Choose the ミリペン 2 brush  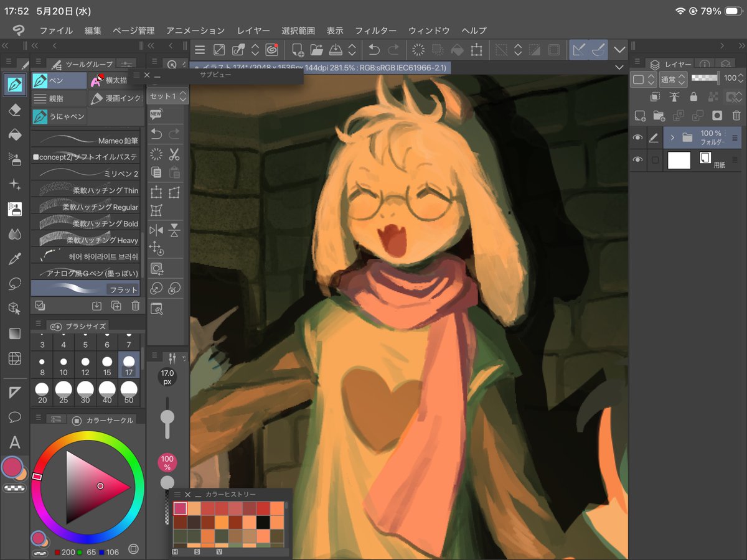pyautogui.click(x=86, y=173)
